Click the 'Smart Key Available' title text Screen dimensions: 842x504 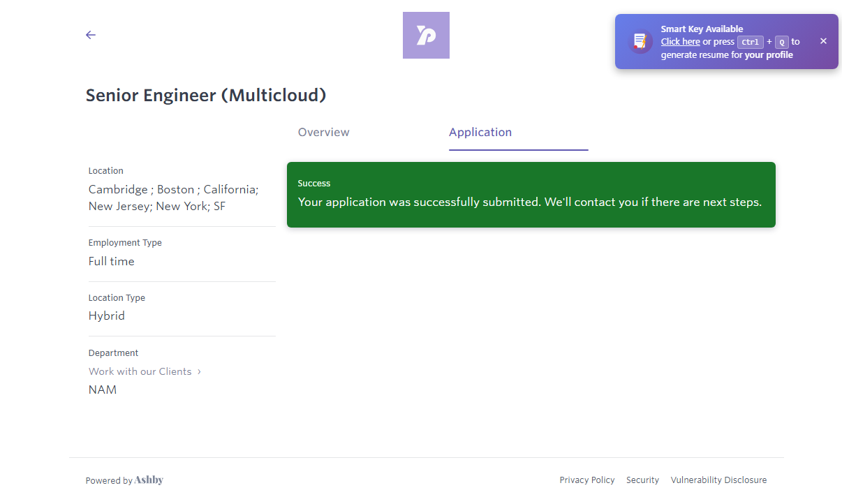point(702,29)
